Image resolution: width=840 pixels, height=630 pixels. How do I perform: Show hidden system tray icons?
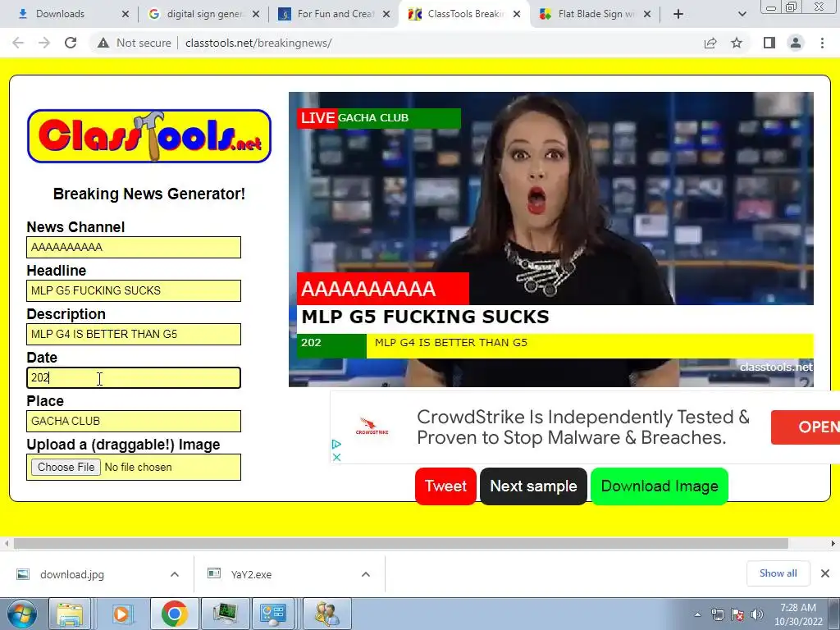(x=697, y=614)
